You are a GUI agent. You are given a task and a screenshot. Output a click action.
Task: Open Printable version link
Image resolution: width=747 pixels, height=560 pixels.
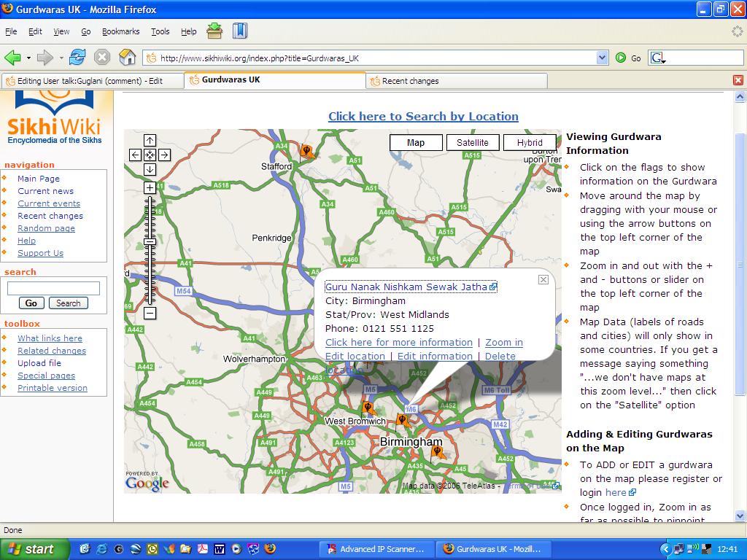click(x=53, y=388)
